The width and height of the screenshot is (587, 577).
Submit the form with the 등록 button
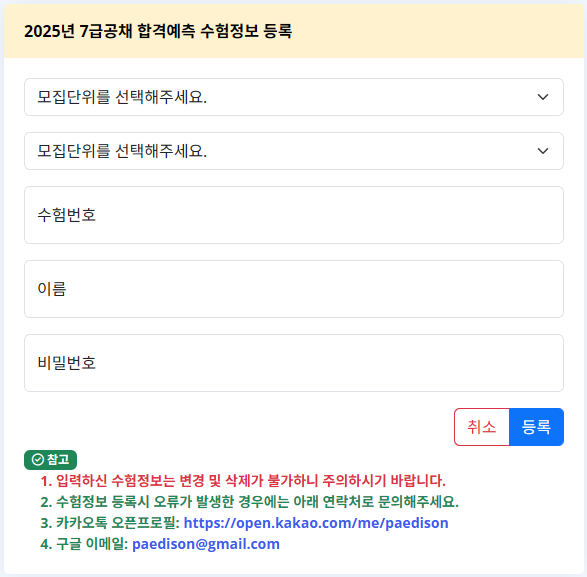tap(536, 427)
